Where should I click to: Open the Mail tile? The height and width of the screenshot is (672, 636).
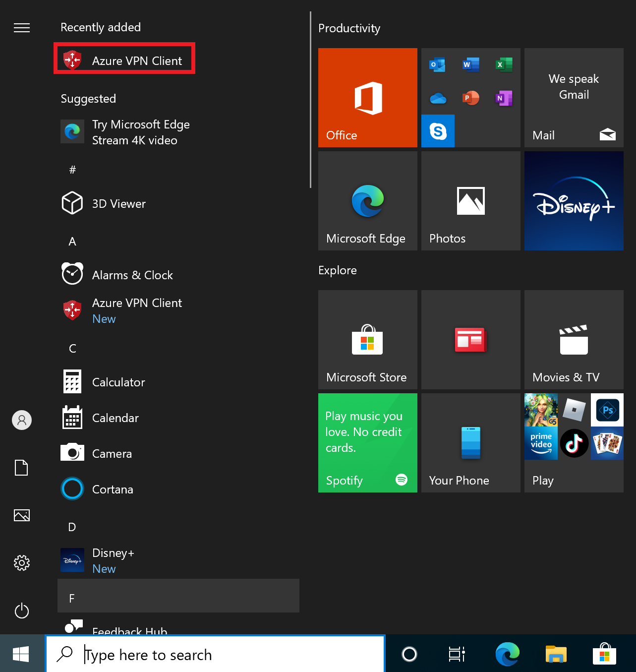pyautogui.click(x=574, y=98)
